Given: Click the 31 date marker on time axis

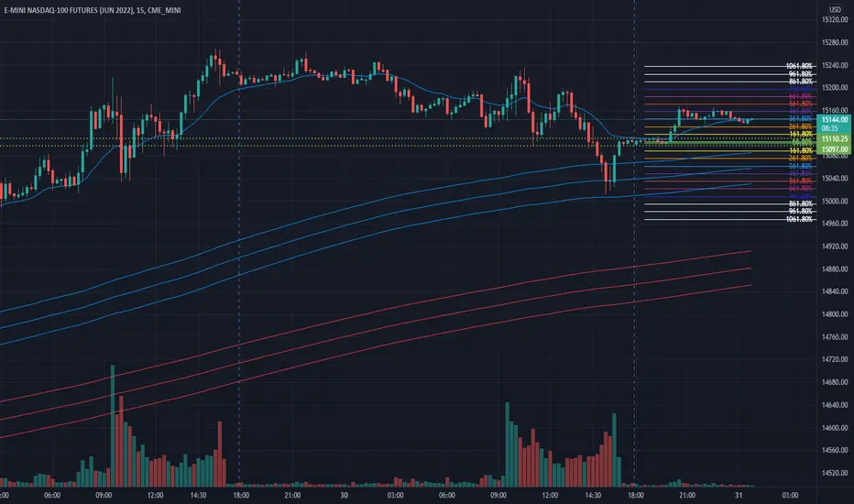Looking at the screenshot, I should click(739, 495).
